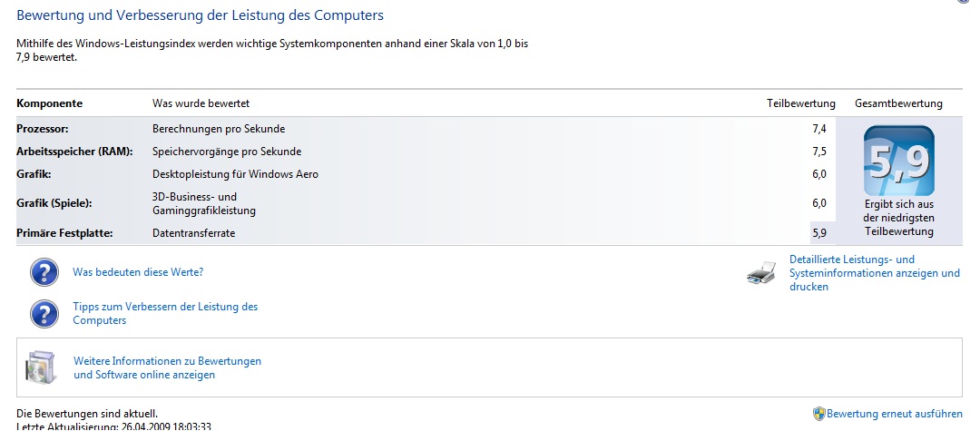980x431 pixels.
Task: Open 'Weitere Informationen zu Bewertungen' online link
Action: [x=168, y=367]
